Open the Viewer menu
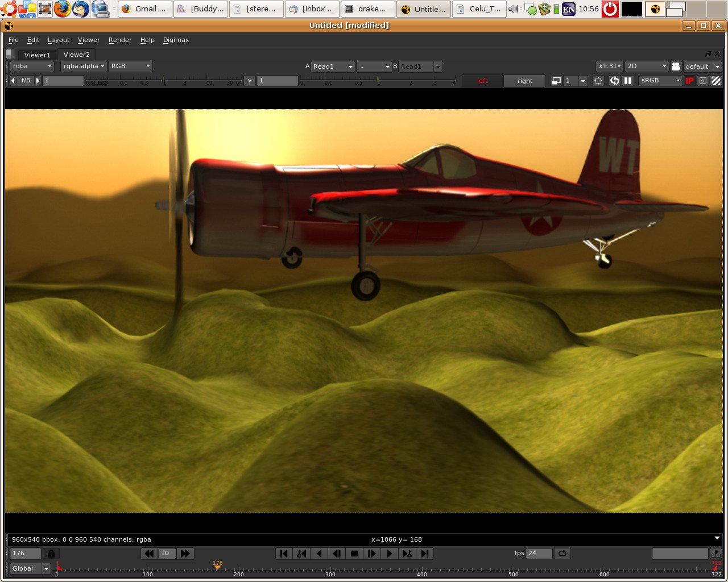Viewport: 728px width, 582px height. pyautogui.click(x=89, y=40)
